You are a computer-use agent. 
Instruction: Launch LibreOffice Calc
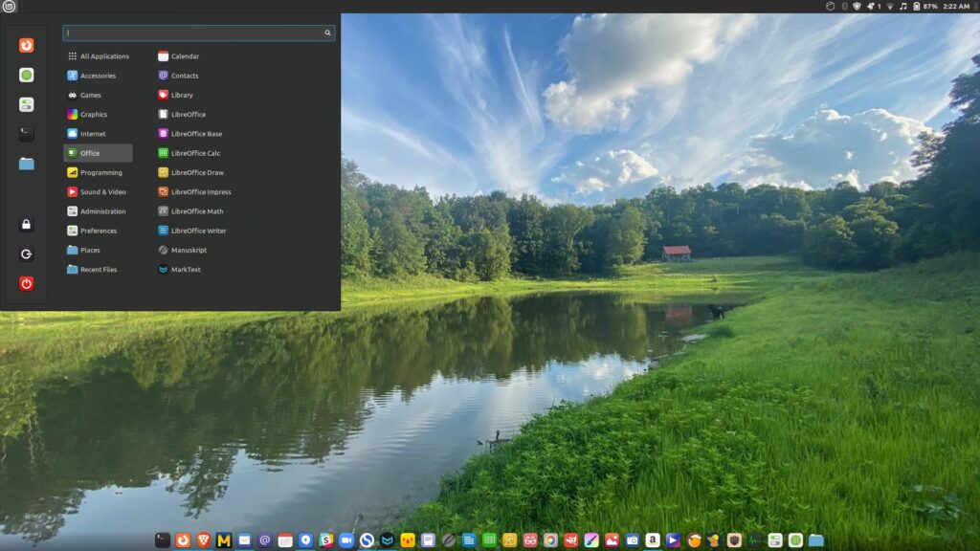tap(194, 153)
